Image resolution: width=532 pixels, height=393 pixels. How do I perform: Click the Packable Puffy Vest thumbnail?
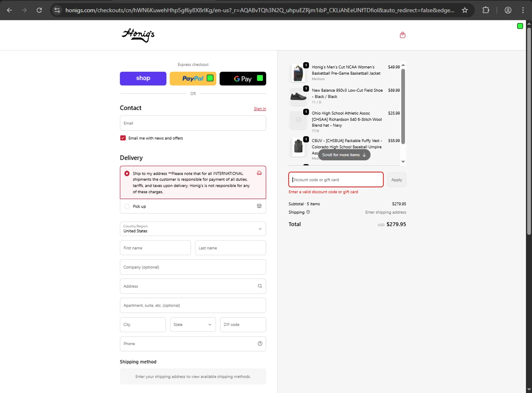point(298,147)
